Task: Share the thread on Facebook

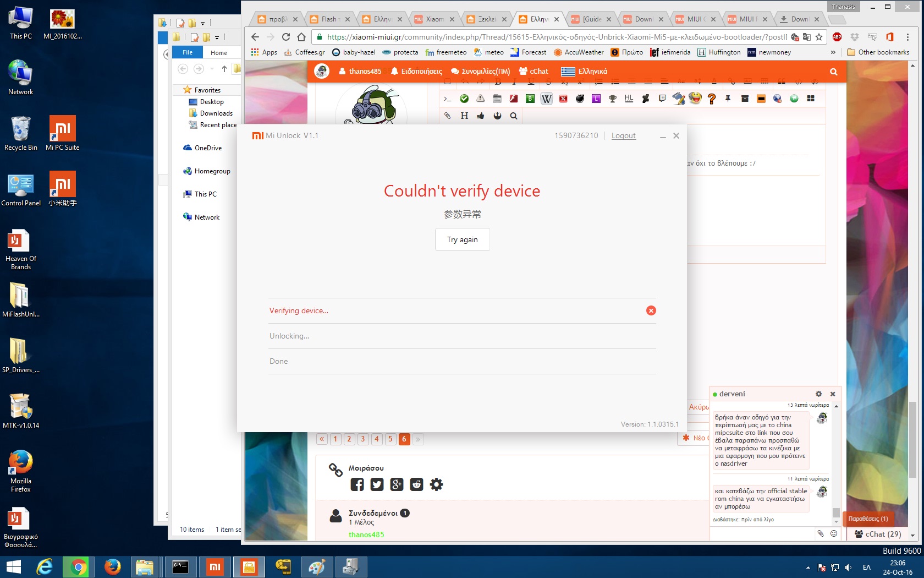Action: [x=357, y=484]
